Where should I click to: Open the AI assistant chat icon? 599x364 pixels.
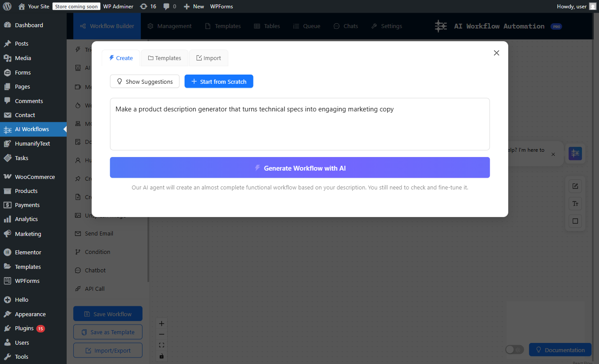575,153
